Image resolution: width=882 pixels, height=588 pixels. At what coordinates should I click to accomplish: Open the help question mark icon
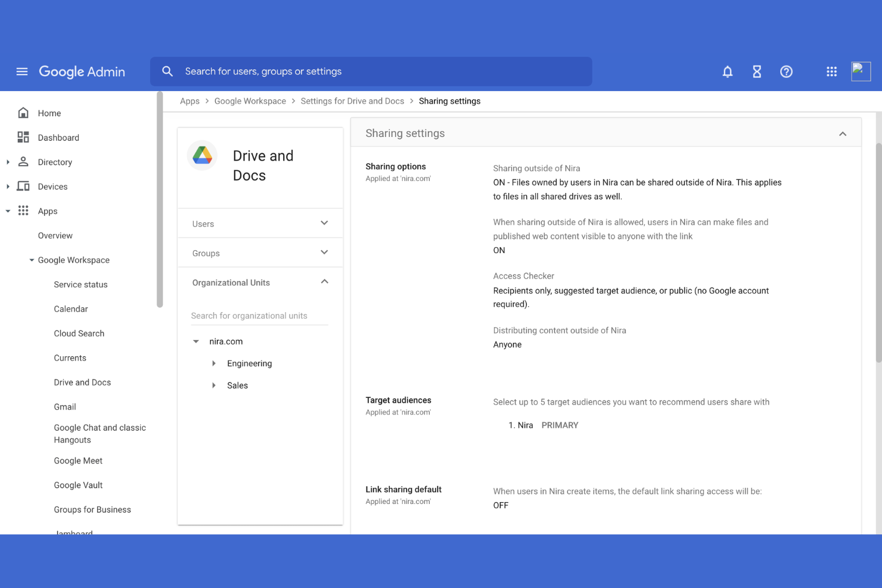(x=787, y=71)
